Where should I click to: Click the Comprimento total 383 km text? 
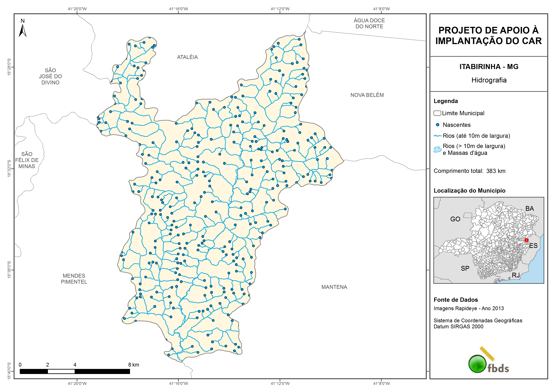(x=469, y=171)
